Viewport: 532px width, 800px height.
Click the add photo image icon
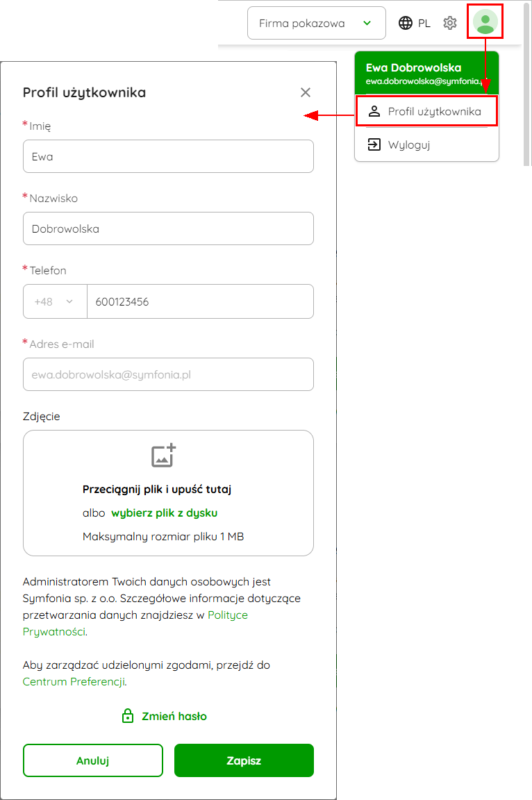click(x=164, y=455)
